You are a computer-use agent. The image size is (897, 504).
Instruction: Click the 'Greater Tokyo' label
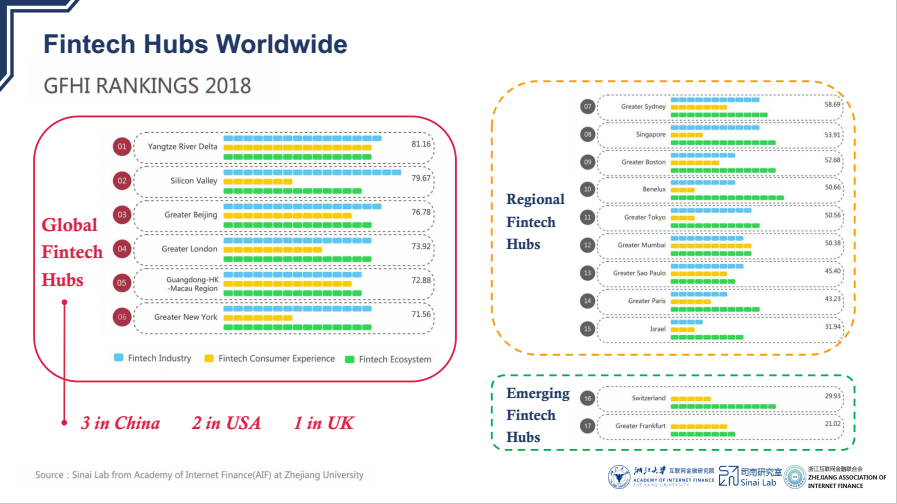click(x=645, y=217)
